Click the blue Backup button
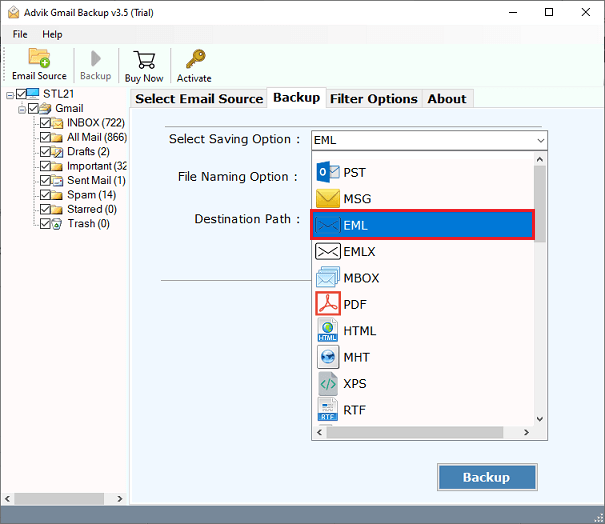This screenshot has height=524, width=605. click(x=487, y=477)
